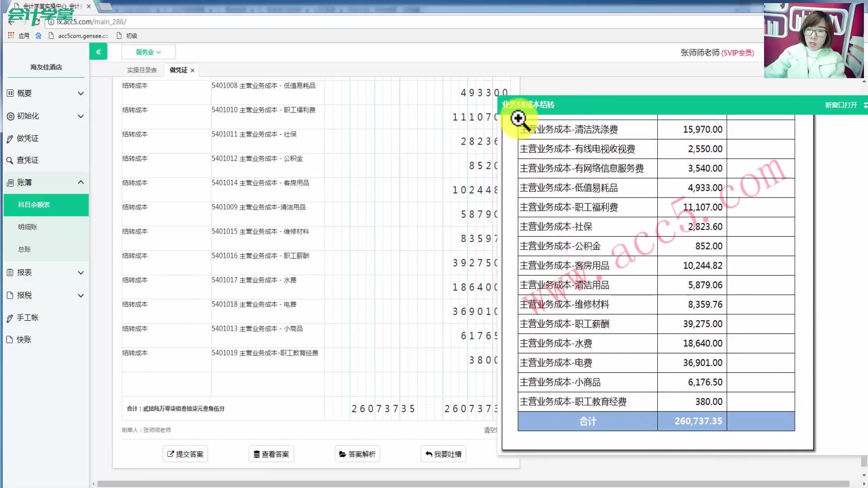Screen dimensions: 868x488
Task: Click the 概要 sidebar icon
Action: point(10,93)
